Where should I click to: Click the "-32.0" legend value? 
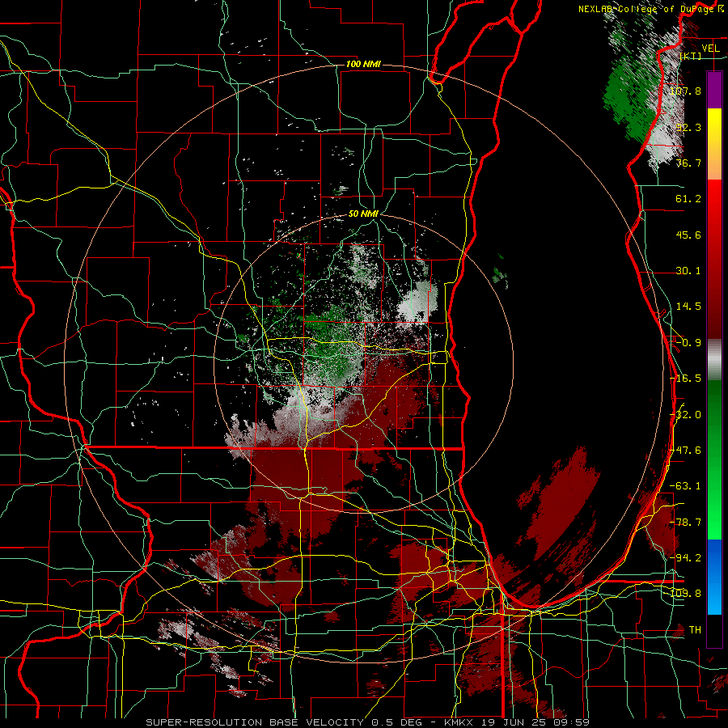click(x=685, y=415)
